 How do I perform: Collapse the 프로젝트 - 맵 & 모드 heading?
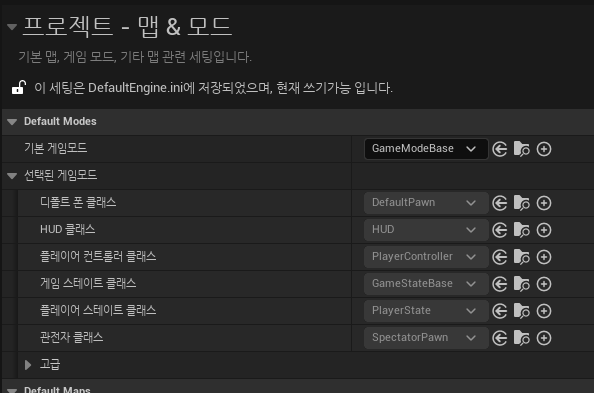pos(12,27)
